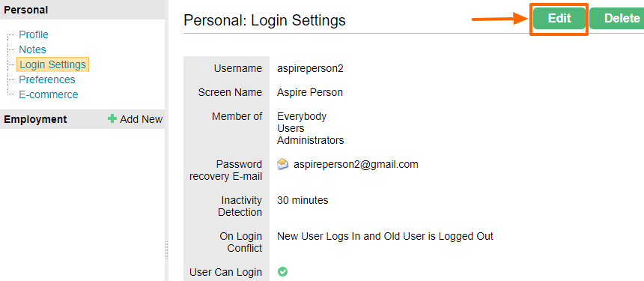The width and height of the screenshot is (644, 281).
Task: Click the aspireperson2@gmail.com email address
Action: coord(356,164)
